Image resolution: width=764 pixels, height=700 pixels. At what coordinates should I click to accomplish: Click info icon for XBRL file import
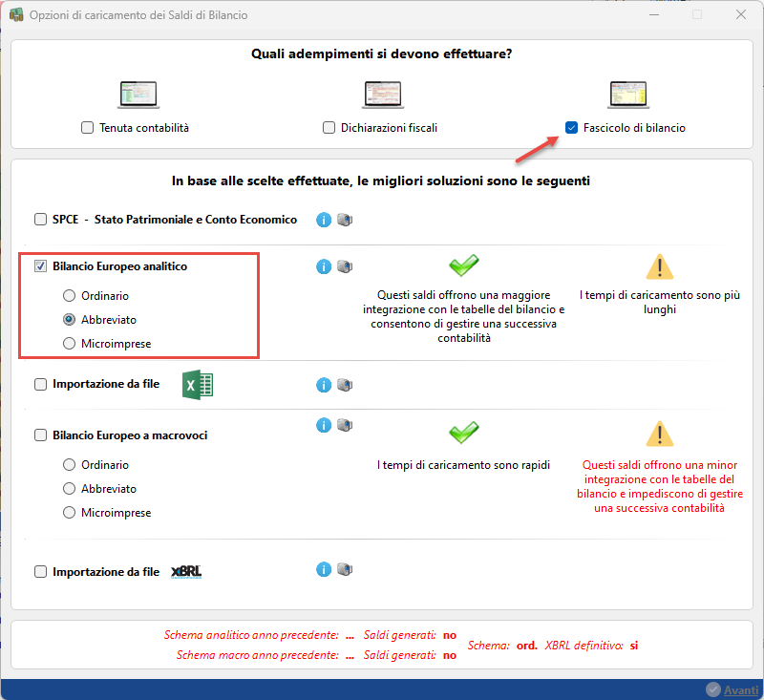point(324,569)
